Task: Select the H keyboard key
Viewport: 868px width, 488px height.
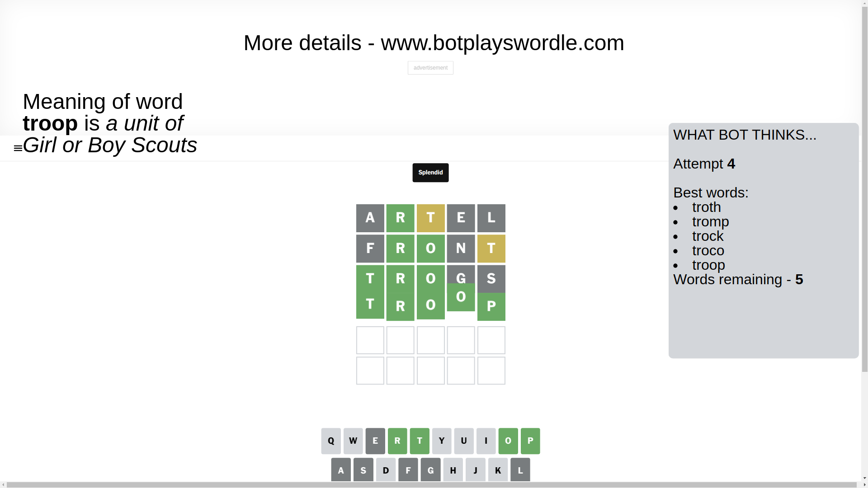Action: [x=453, y=470]
